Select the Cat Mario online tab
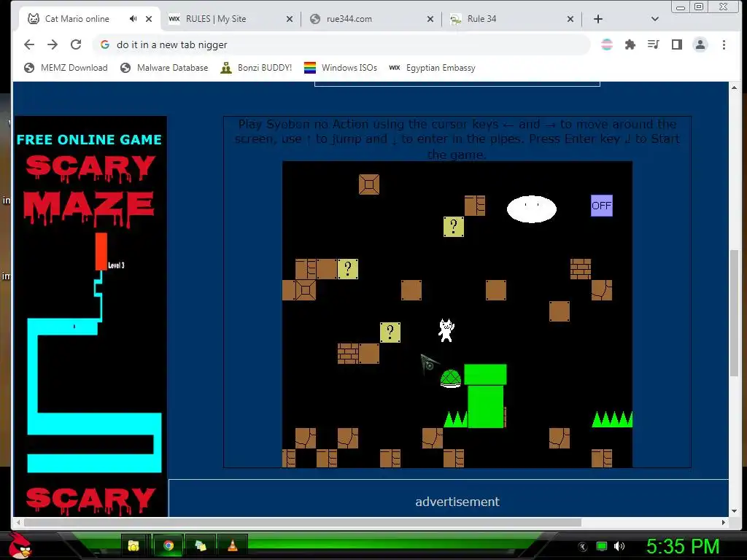 [x=77, y=19]
